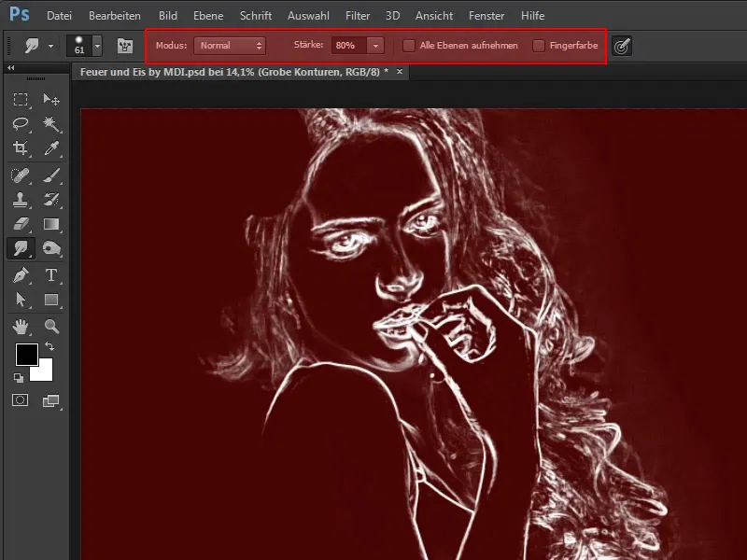
Task: Select the Rectangular Marquee tool
Action: point(20,100)
